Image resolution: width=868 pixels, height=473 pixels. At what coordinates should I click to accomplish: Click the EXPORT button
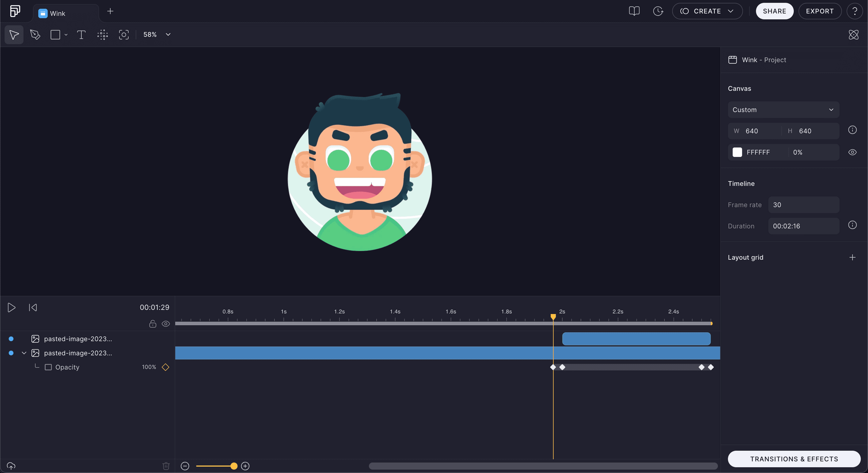pyautogui.click(x=820, y=11)
